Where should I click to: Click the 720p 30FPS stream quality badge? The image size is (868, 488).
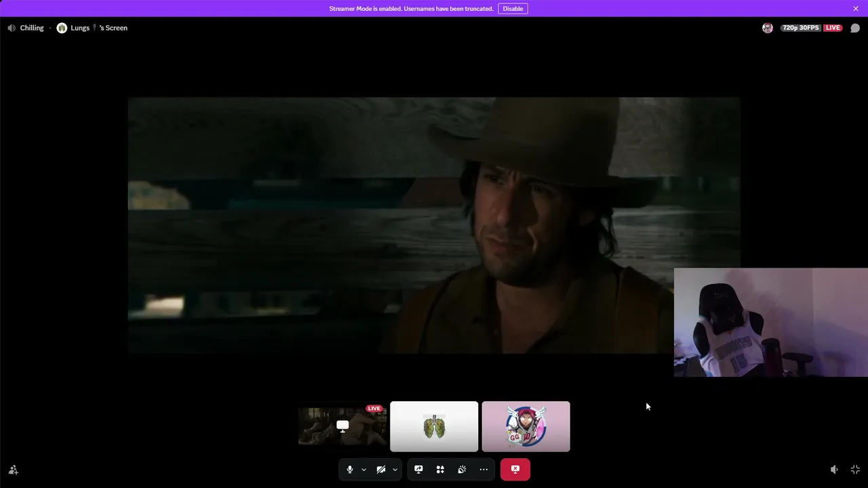pos(801,28)
